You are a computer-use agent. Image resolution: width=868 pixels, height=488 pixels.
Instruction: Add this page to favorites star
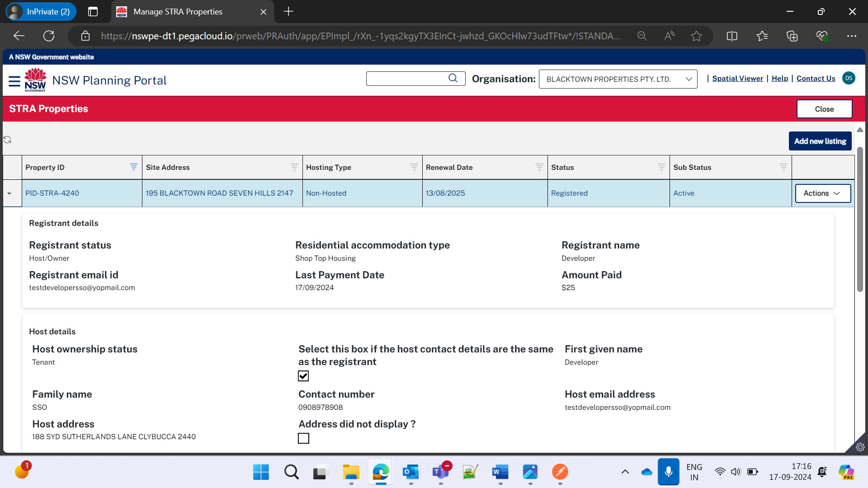[696, 36]
